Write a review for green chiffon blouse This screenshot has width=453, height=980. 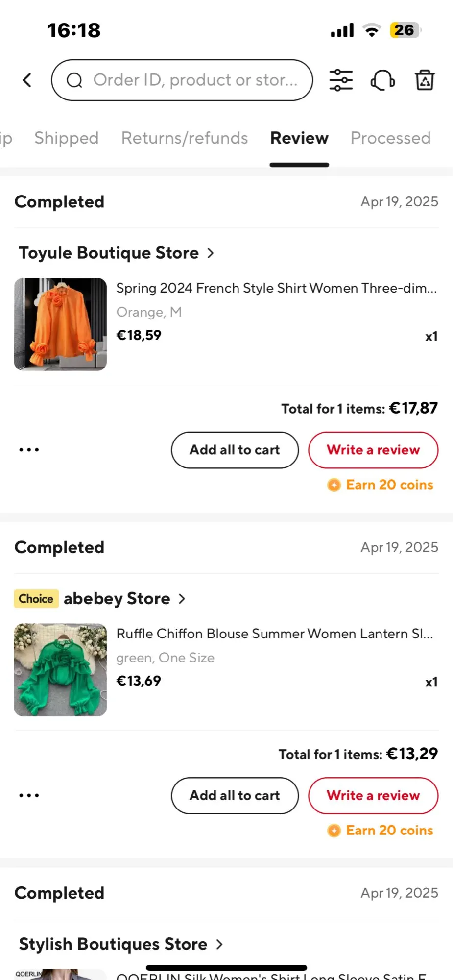[373, 795]
